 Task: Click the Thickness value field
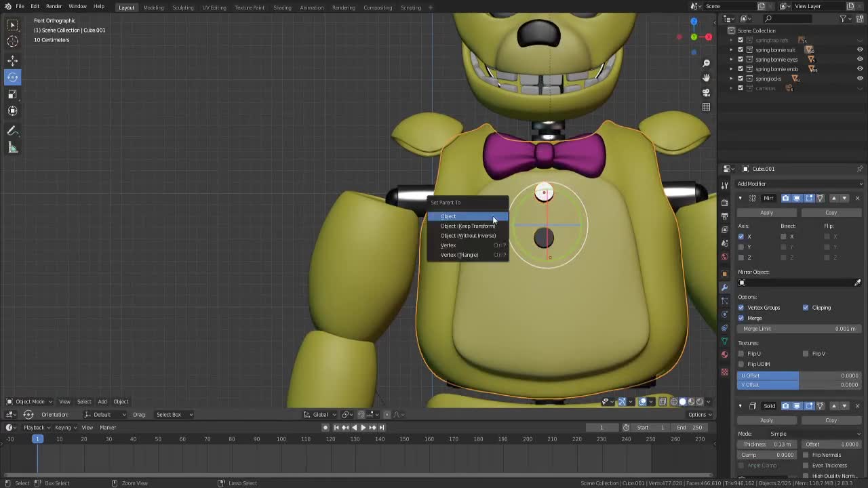pos(766,445)
